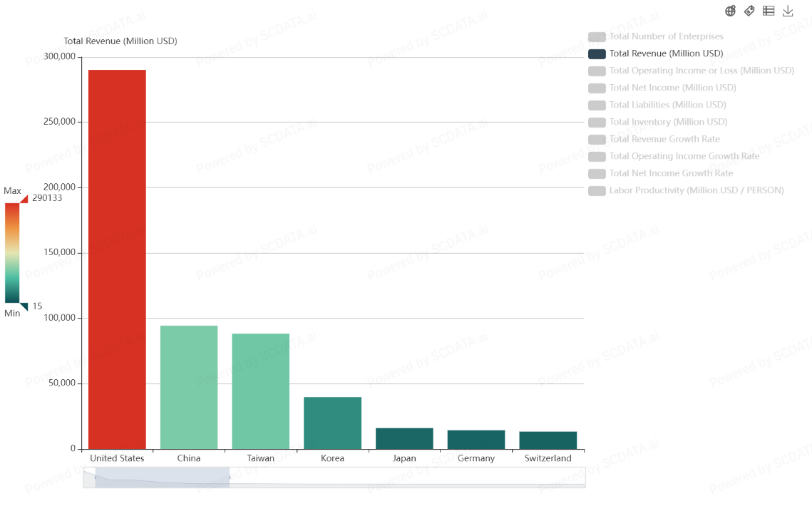The height and width of the screenshot is (506, 812).
Task: Select the China revenue bar
Action: pos(189,387)
